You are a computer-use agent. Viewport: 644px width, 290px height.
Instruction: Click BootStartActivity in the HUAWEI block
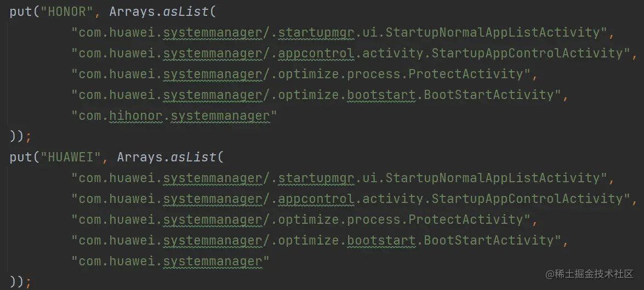tap(489, 240)
